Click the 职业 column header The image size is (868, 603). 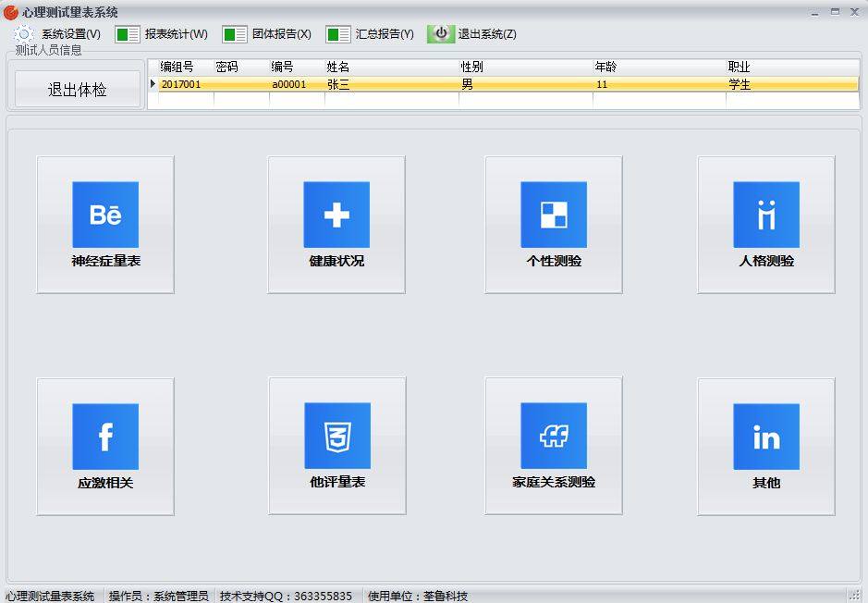[x=793, y=67]
